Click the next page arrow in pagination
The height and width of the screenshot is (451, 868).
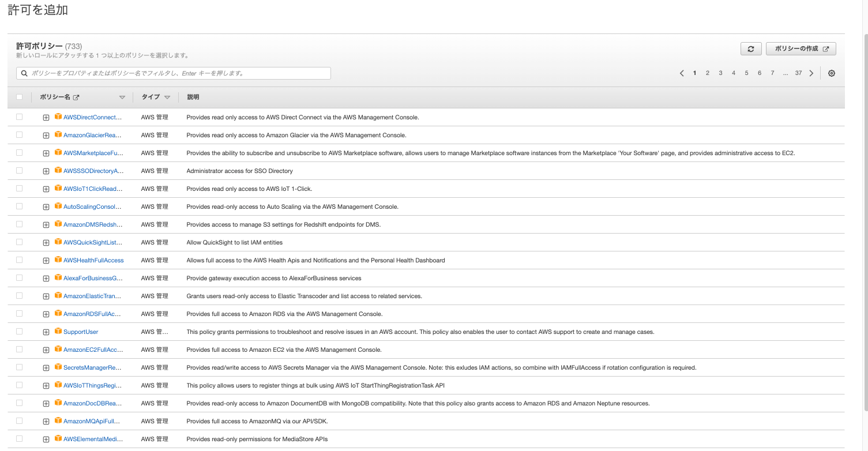pos(811,73)
